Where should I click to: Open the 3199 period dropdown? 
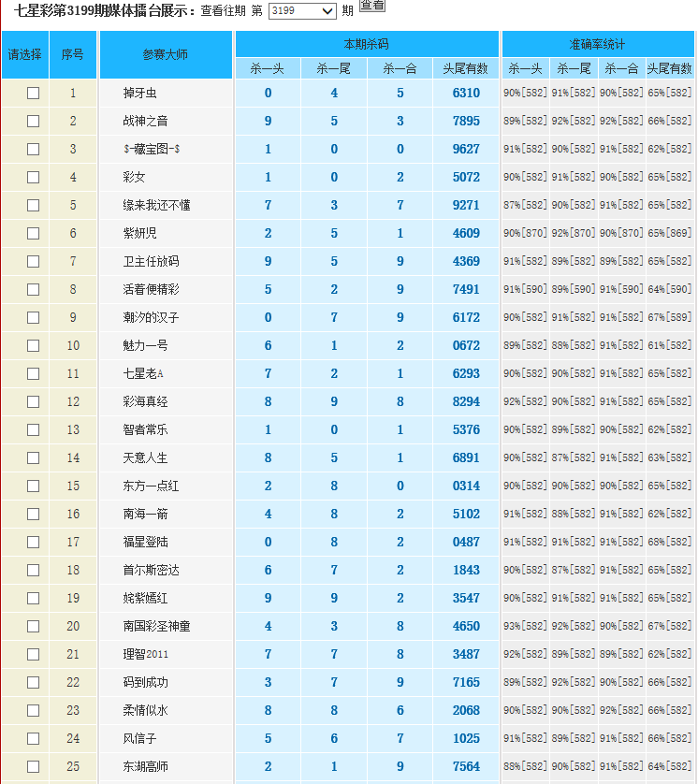[x=301, y=11]
